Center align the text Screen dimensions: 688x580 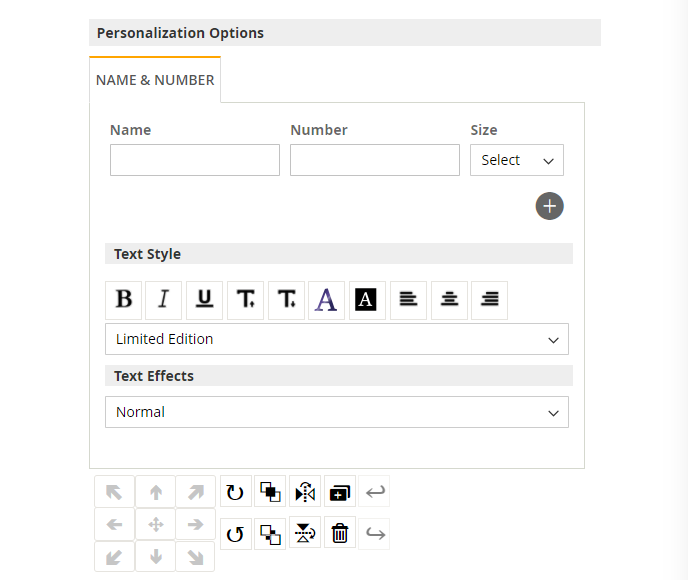(449, 299)
